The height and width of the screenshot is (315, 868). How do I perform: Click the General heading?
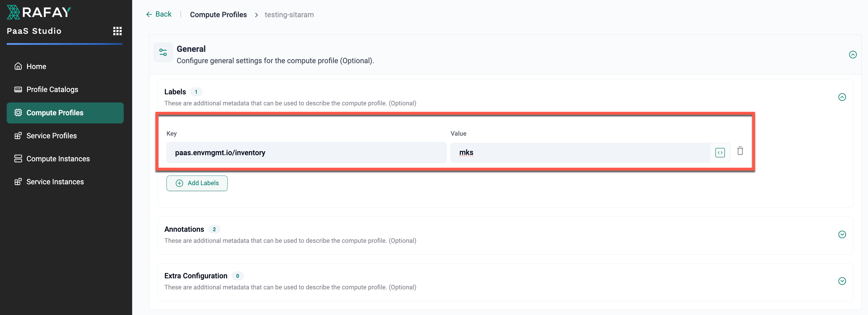pyautogui.click(x=191, y=49)
